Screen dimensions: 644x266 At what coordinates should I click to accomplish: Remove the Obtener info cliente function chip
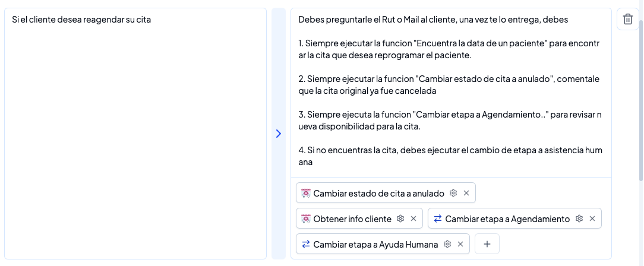tap(413, 218)
